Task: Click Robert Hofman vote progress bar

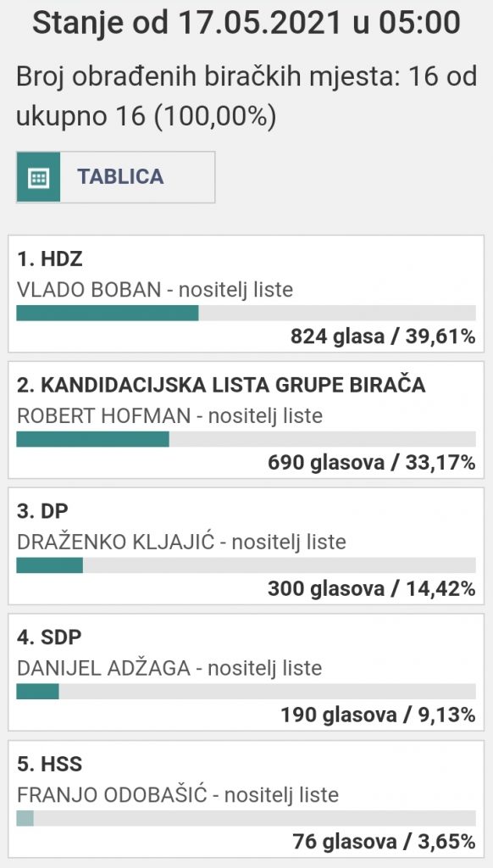Action: point(246,439)
